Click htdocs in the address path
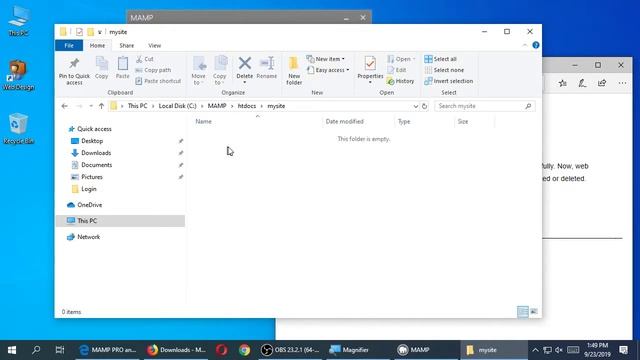 tap(247, 106)
